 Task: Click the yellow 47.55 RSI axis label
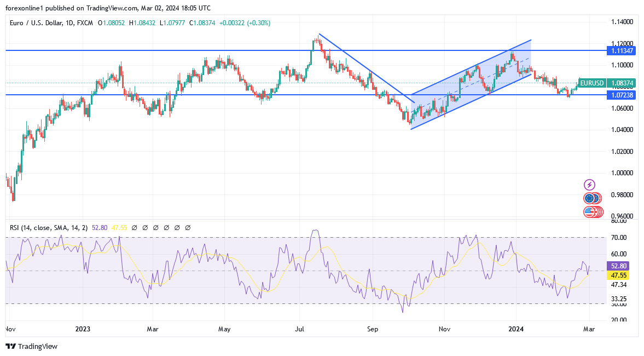tap(620, 275)
